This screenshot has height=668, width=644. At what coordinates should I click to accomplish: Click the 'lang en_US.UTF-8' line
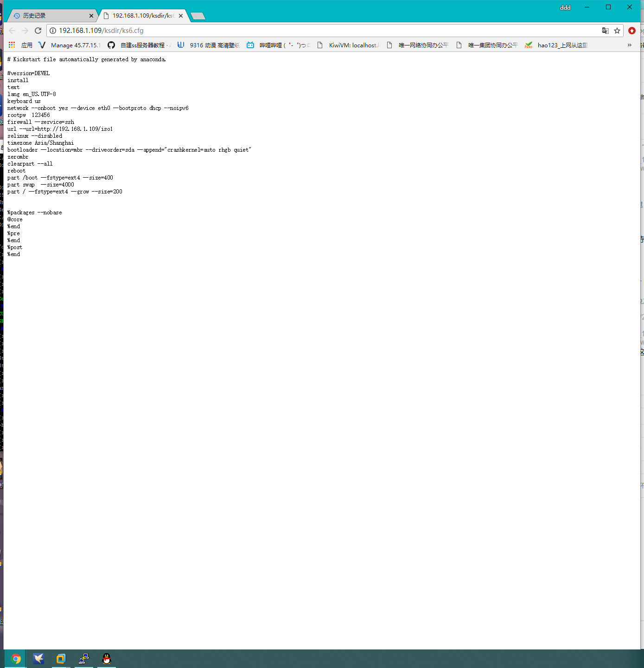tap(32, 94)
